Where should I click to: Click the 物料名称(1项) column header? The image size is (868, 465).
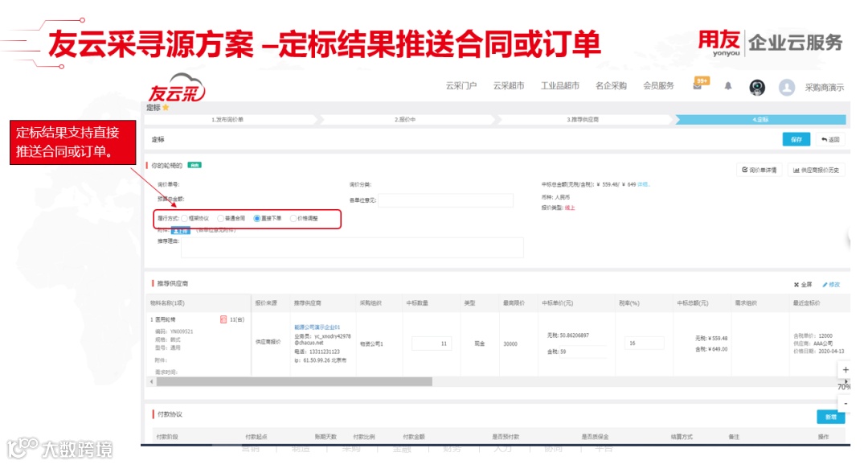click(167, 303)
